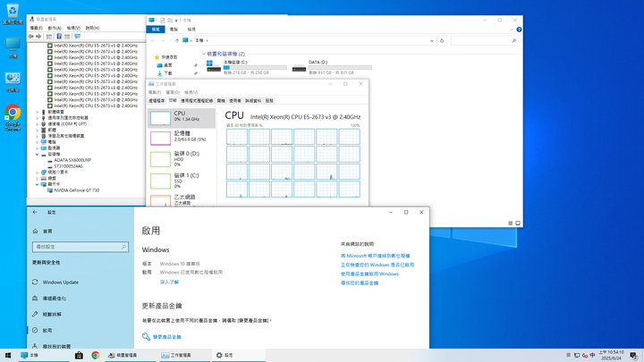644x362 pixels.
Task: Switch Explorer to details view button
Action: 511,223
